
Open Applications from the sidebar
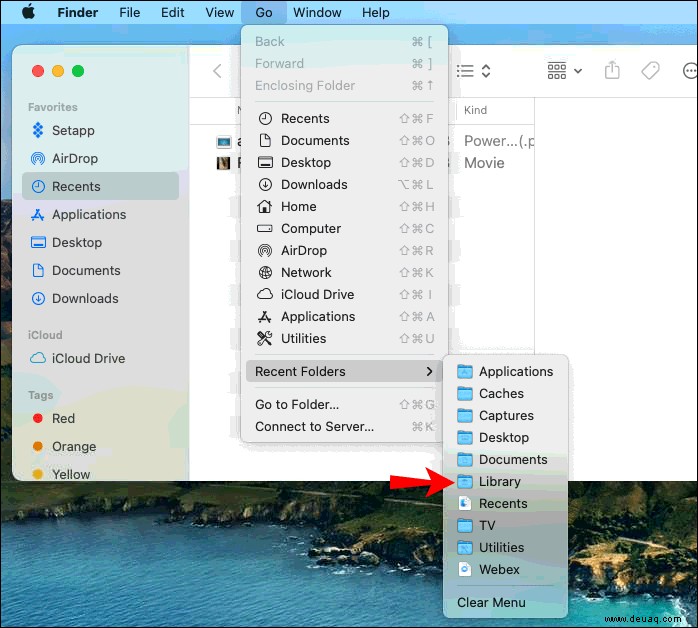tap(101, 215)
